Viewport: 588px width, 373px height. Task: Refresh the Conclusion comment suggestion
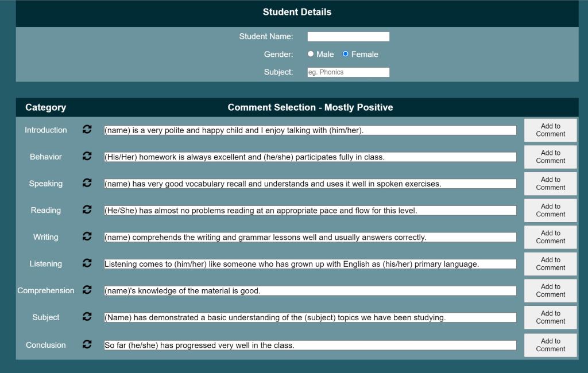coord(87,344)
